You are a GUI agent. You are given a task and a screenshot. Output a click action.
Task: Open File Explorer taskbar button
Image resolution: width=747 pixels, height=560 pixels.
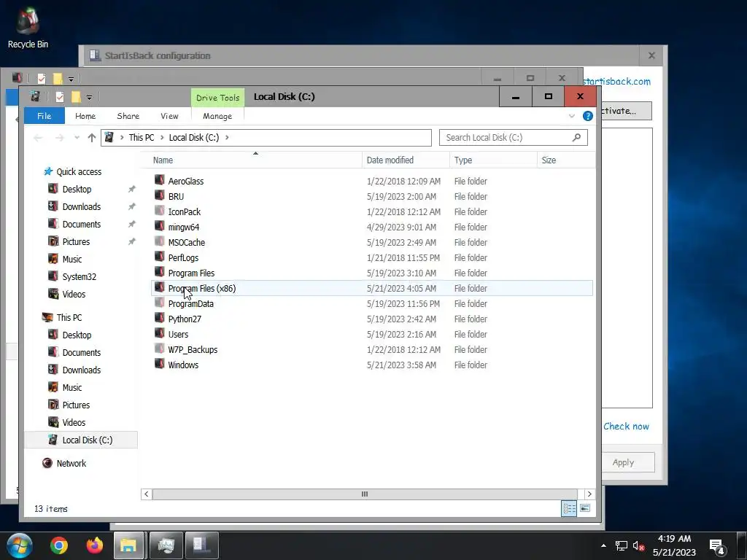tap(128, 545)
